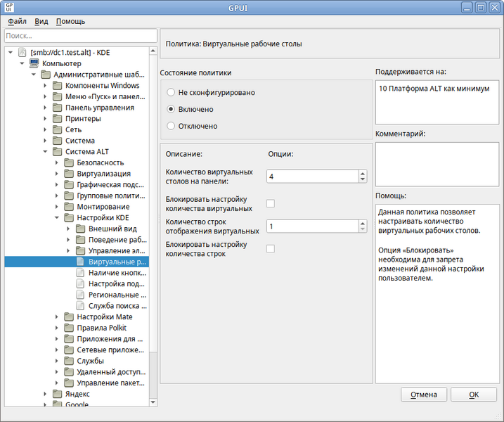
Task: Click the Служба поиска policy document icon
Action: coord(80,305)
